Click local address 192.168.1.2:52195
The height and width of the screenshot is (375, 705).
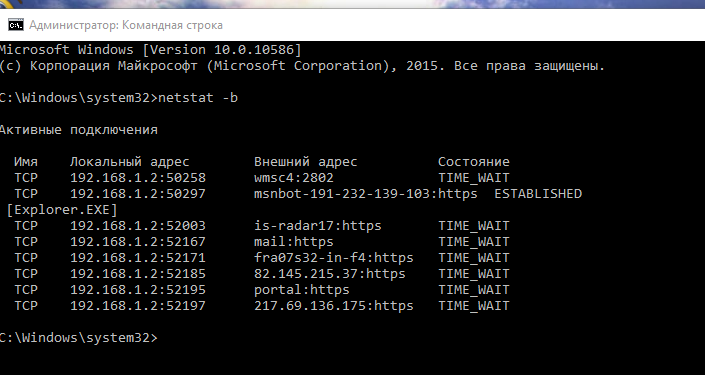[x=138, y=290]
